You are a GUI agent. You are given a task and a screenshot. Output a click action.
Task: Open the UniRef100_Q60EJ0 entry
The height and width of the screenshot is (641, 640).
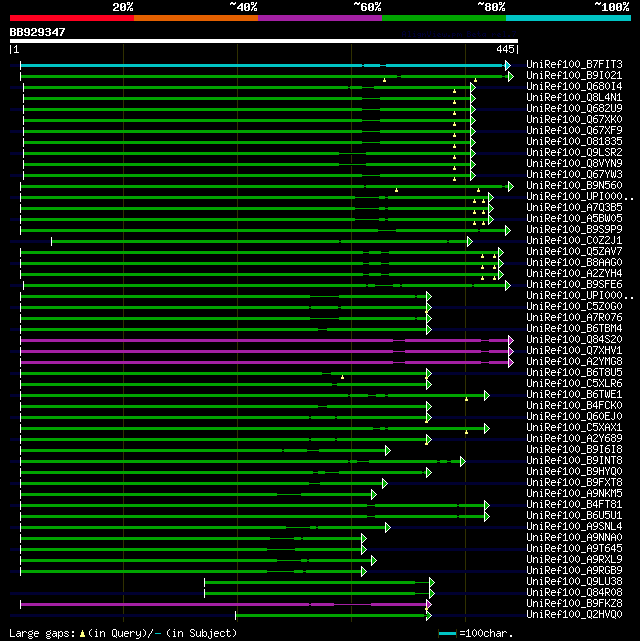[574, 417]
